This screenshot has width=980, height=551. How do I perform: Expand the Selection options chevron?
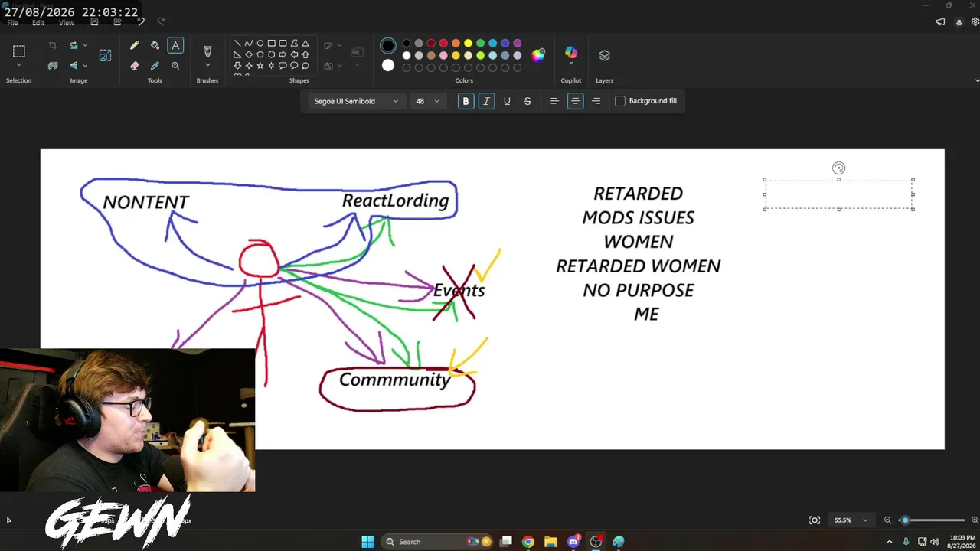pos(19,66)
